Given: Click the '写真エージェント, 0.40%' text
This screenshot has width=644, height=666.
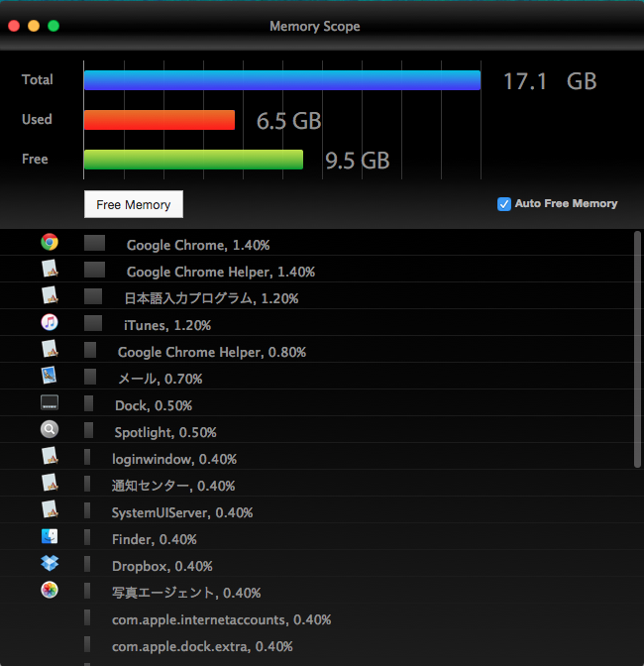Looking at the screenshot, I should pyautogui.click(x=186, y=593).
